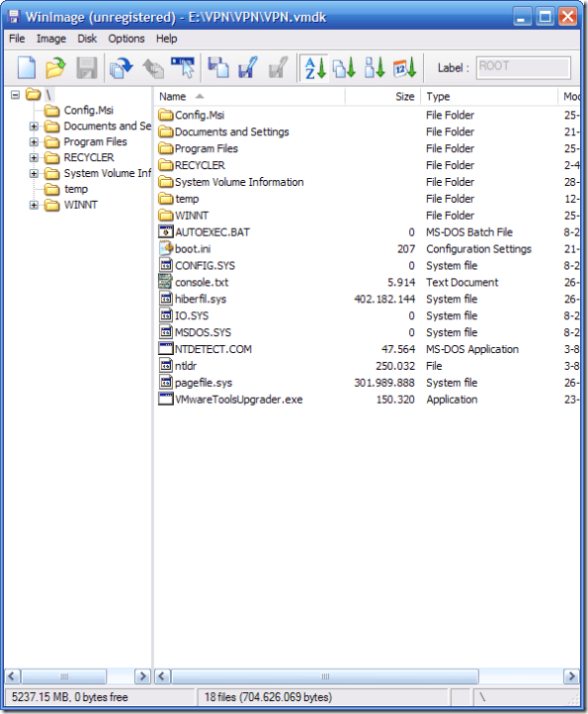Click the grayed-out properties toolbar icon

(x=278, y=68)
